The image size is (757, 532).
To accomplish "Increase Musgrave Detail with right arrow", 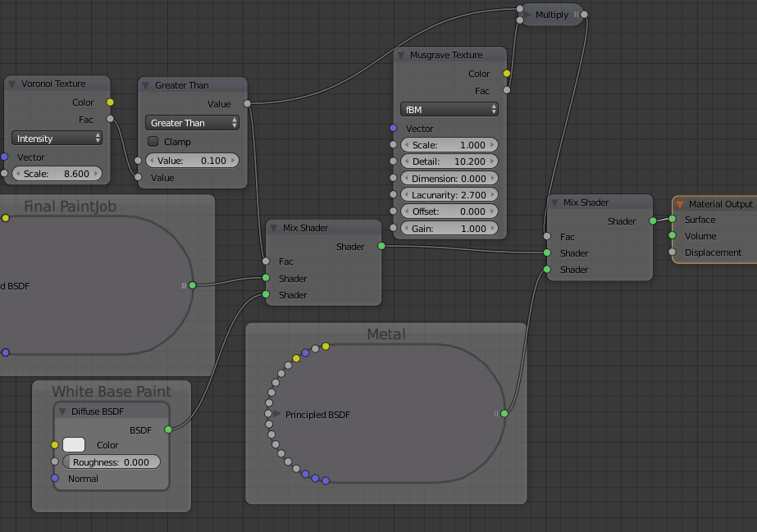I will [492, 161].
